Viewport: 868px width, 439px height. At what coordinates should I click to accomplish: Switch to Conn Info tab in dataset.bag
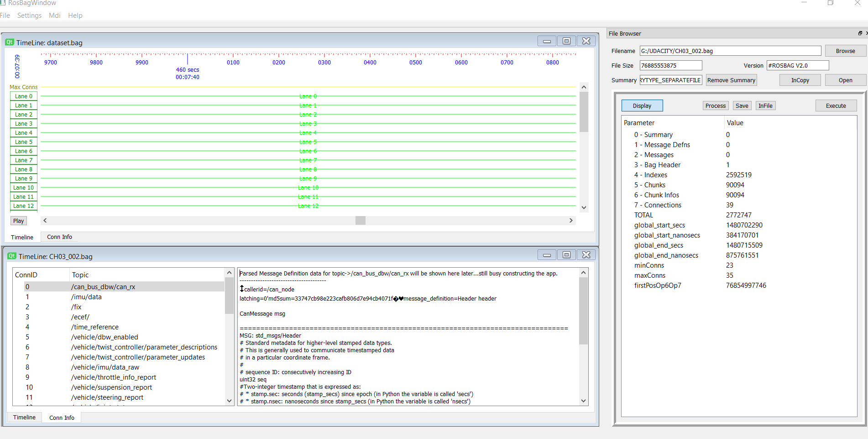59,237
